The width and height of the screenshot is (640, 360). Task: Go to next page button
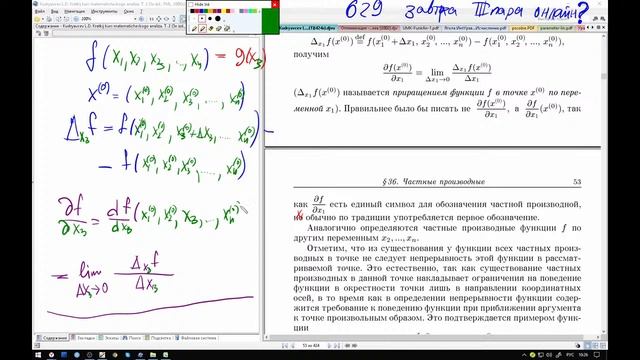329,346
